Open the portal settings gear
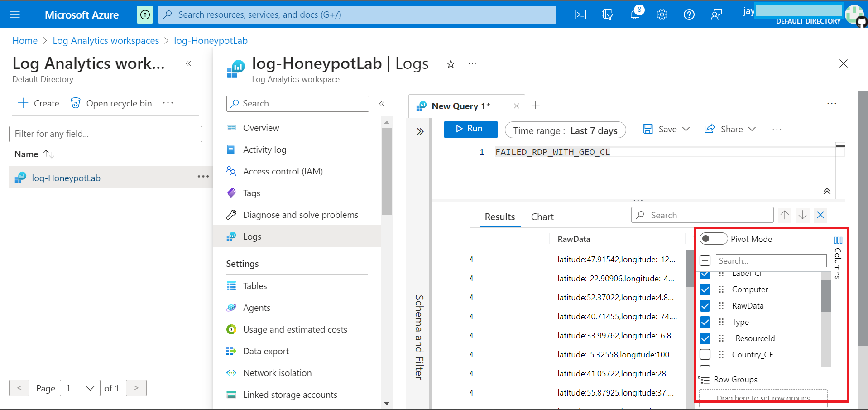Image resolution: width=868 pixels, height=410 pixels. tap(662, 14)
